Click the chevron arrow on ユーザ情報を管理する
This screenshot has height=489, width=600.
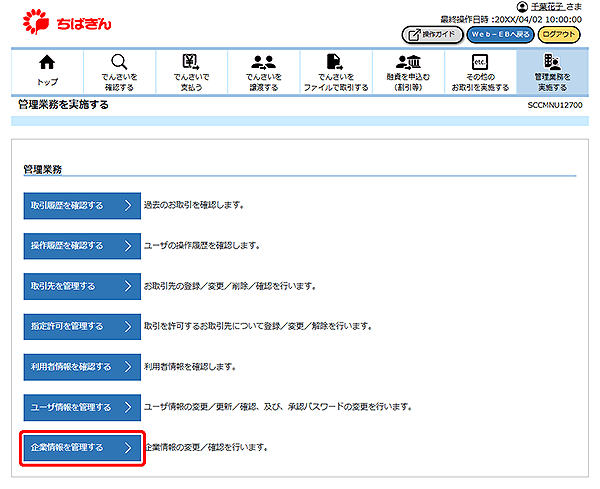click(128, 408)
